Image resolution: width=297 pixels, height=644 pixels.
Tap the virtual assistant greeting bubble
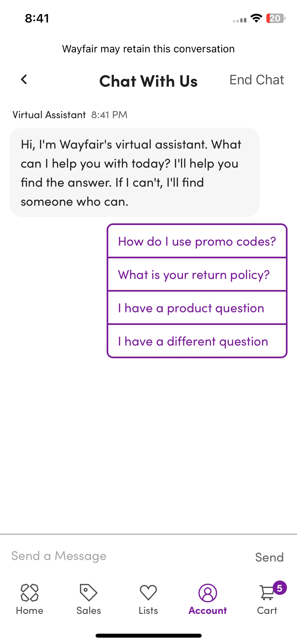(135, 172)
